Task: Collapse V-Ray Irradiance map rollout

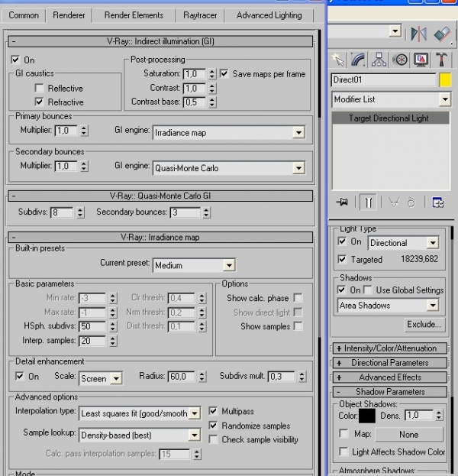Action: coord(160,237)
